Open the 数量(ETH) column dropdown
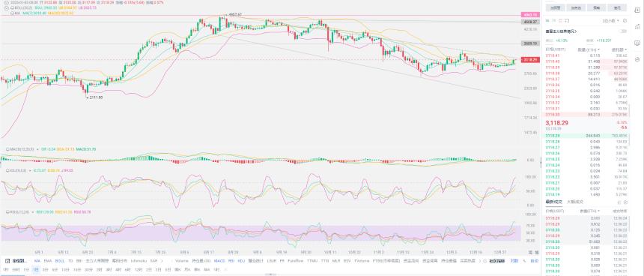Image resolution: width=644 pixels, height=276 pixels. point(589,49)
